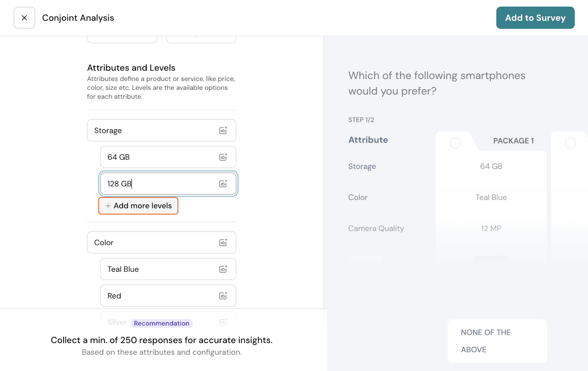
Task: Click the image icon in Teal Blue level
Action: (x=223, y=269)
